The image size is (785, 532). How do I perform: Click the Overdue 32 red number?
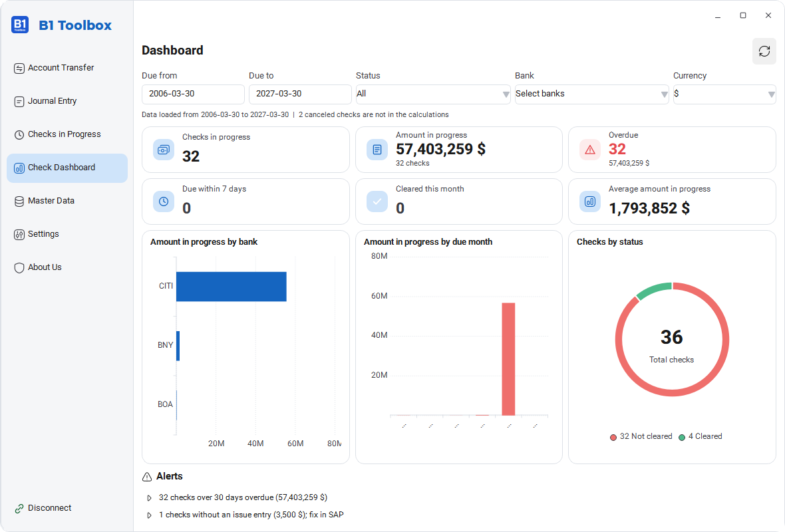[617, 149]
